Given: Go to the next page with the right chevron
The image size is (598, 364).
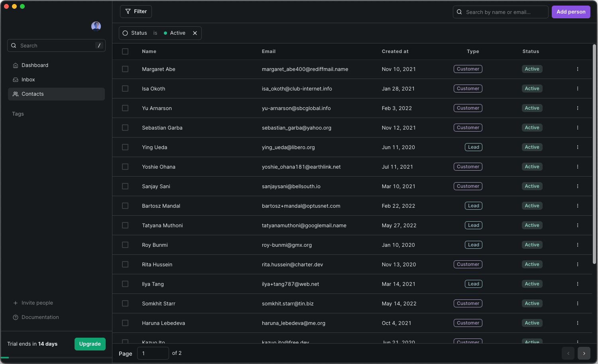Looking at the screenshot, I should (584, 353).
